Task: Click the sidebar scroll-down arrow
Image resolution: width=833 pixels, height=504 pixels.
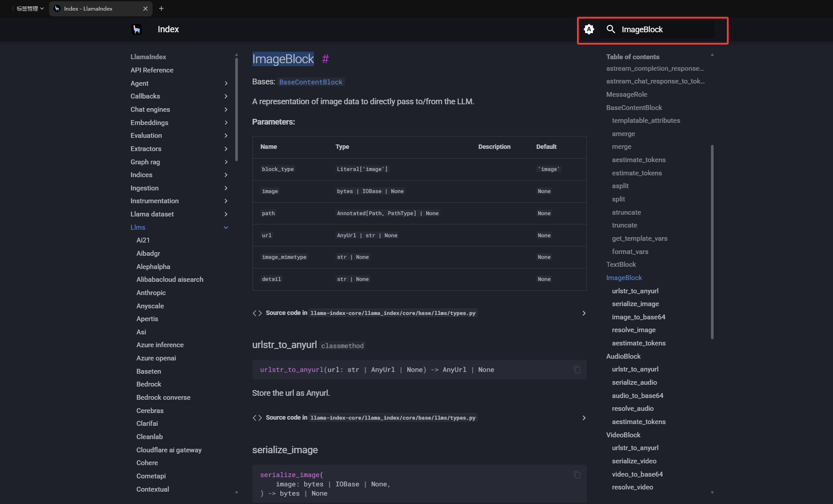Action: [x=237, y=492]
